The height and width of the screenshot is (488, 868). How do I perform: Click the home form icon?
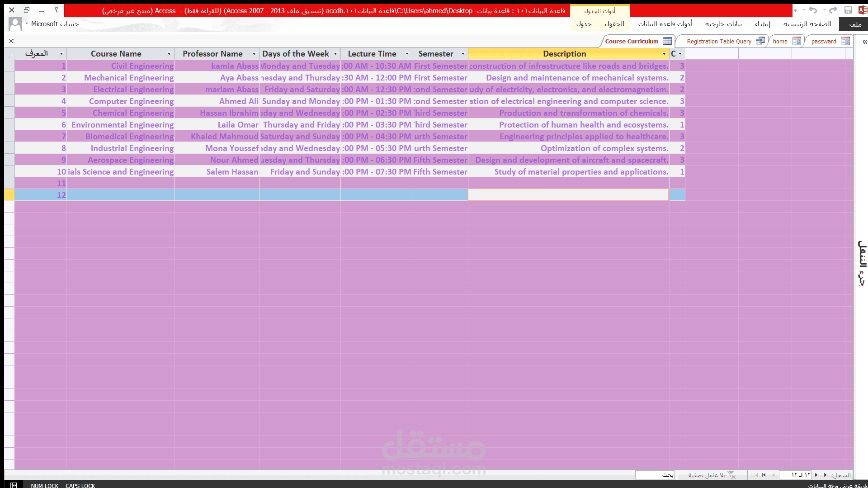pos(797,41)
